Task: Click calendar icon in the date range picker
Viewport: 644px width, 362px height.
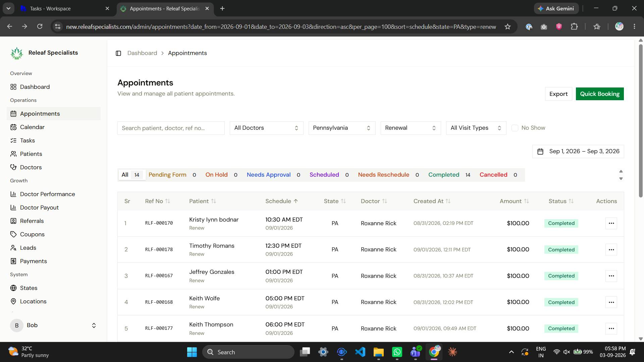Action: point(540,152)
